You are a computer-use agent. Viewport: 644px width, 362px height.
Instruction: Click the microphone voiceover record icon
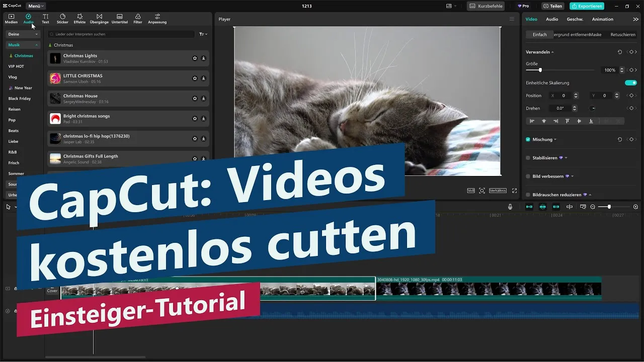click(510, 207)
